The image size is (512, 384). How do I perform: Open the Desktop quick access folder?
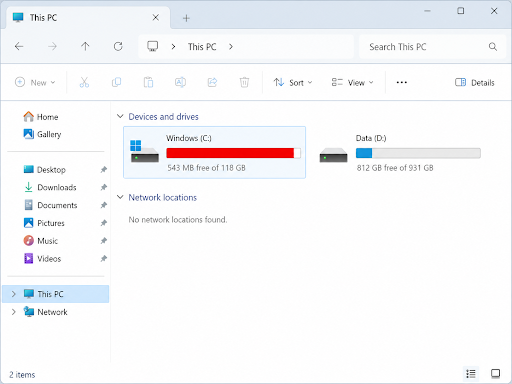[x=45, y=170]
